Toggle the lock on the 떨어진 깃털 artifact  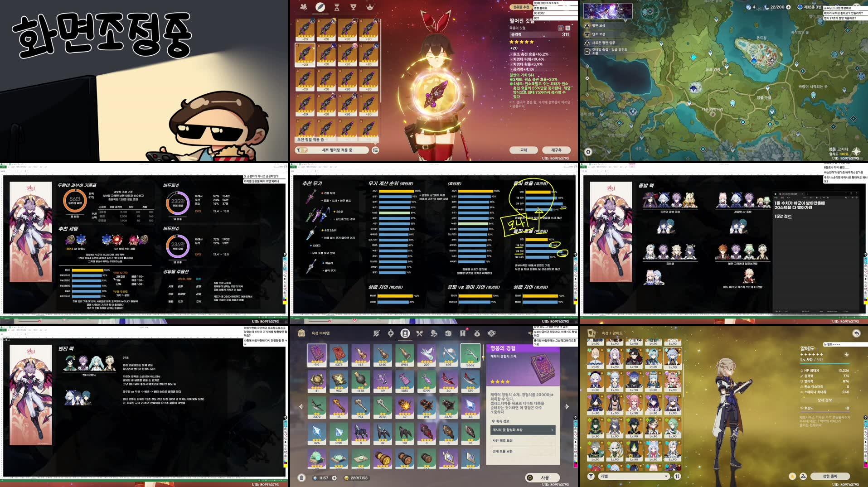click(561, 28)
